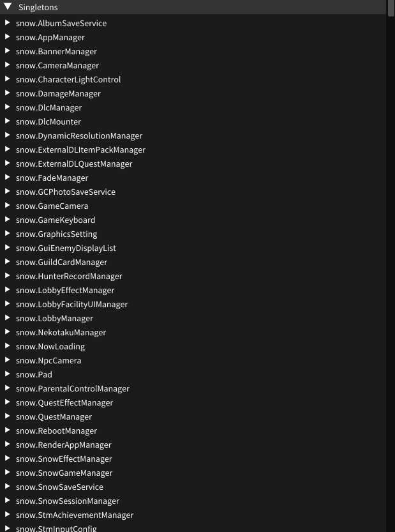Image resolution: width=395 pixels, height=532 pixels.
Task: Open snow.DynamicResolutionManager entry
Action: point(79,135)
